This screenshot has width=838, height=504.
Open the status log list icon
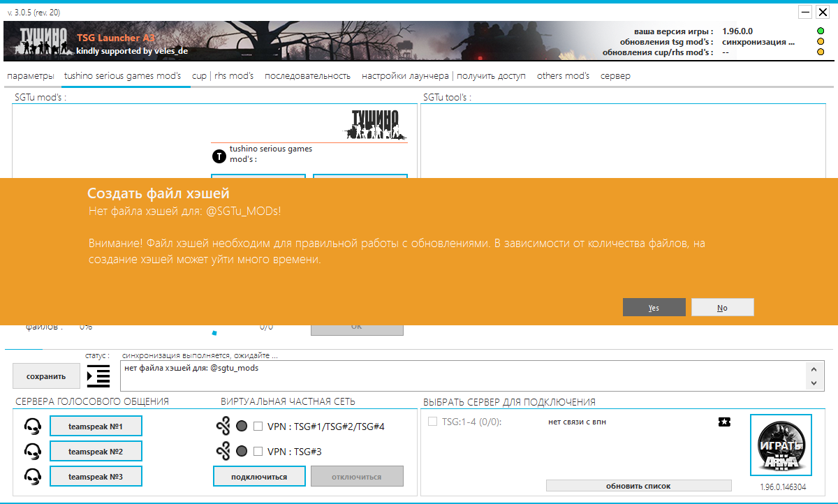(x=98, y=376)
